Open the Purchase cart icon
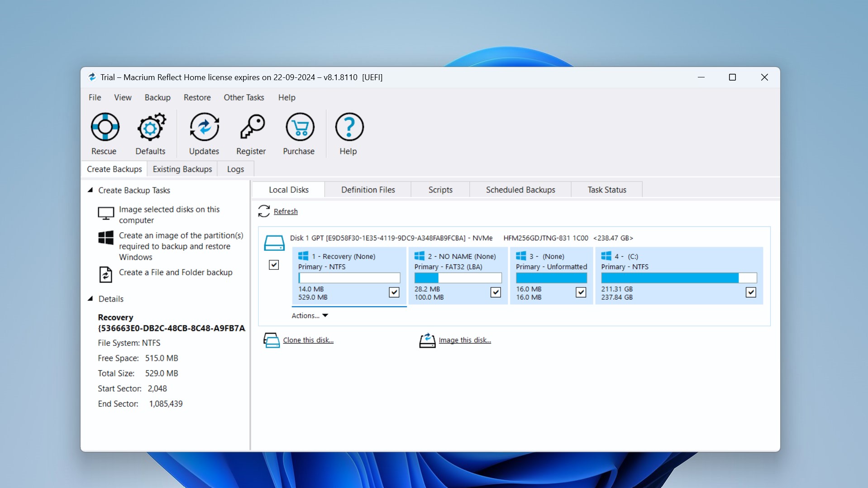868x488 pixels. (300, 127)
